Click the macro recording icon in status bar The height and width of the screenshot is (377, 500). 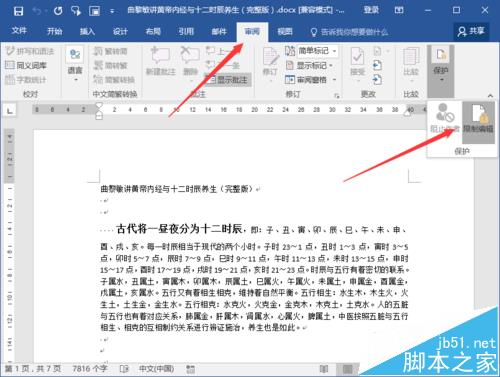(190, 369)
